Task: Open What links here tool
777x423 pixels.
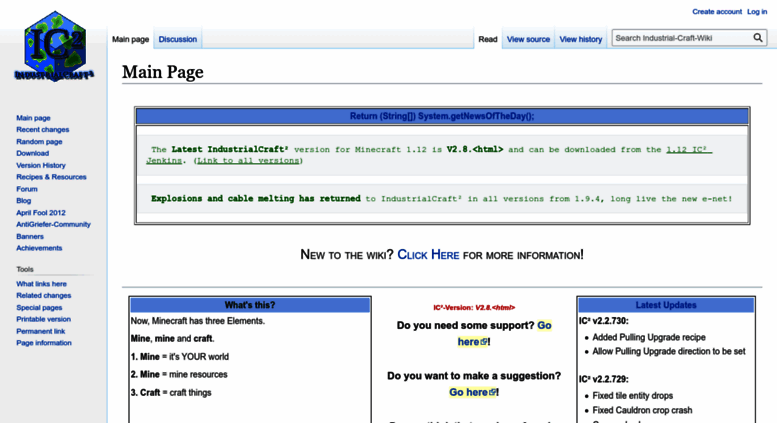Action: [41, 284]
